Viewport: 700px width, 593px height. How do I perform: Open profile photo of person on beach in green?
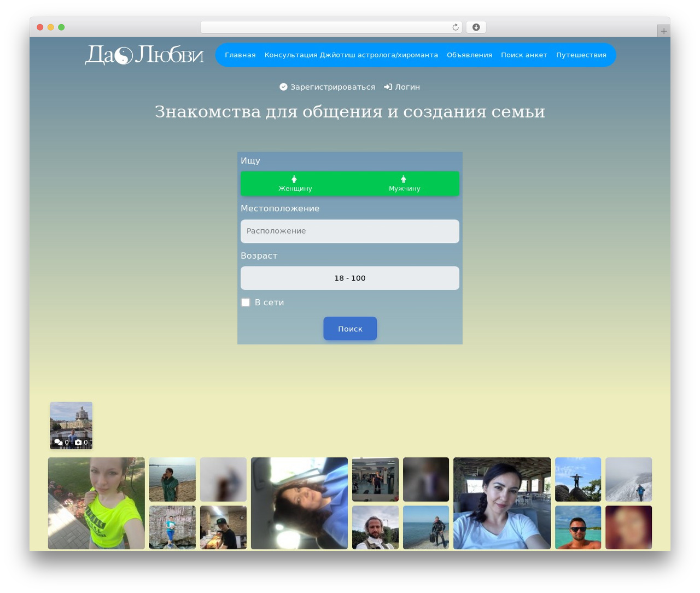172,479
